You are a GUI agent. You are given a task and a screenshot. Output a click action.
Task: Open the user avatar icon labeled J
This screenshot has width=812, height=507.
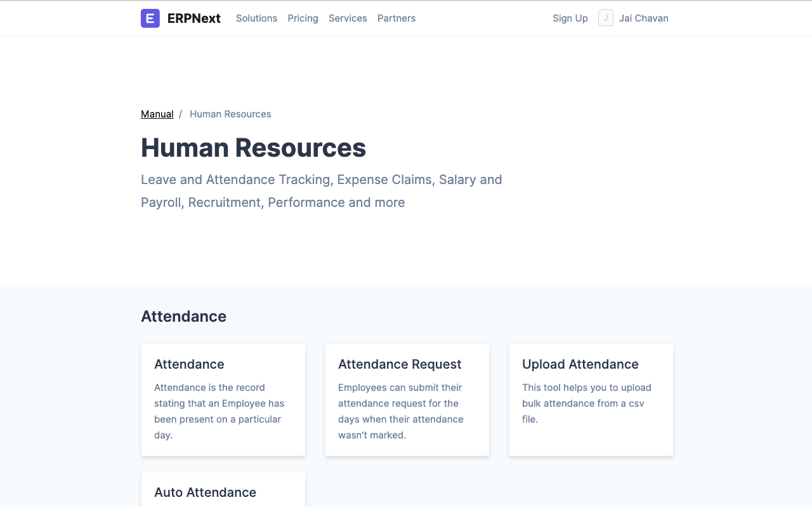(x=605, y=18)
